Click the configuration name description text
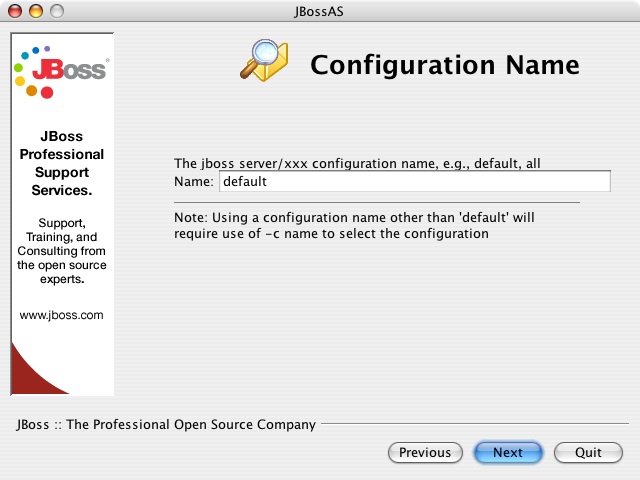This screenshot has height=480, width=640. tap(358, 163)
